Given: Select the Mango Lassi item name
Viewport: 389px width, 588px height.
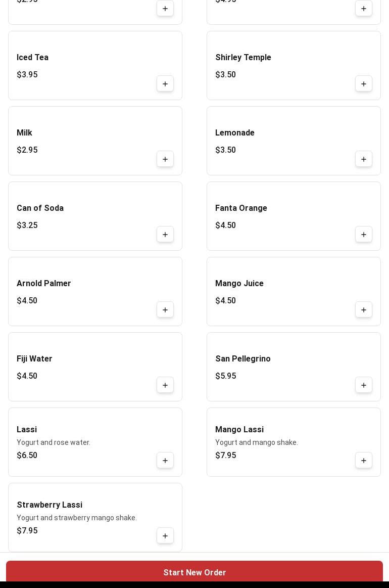Looking at the screenshot, I should [239, 430].
